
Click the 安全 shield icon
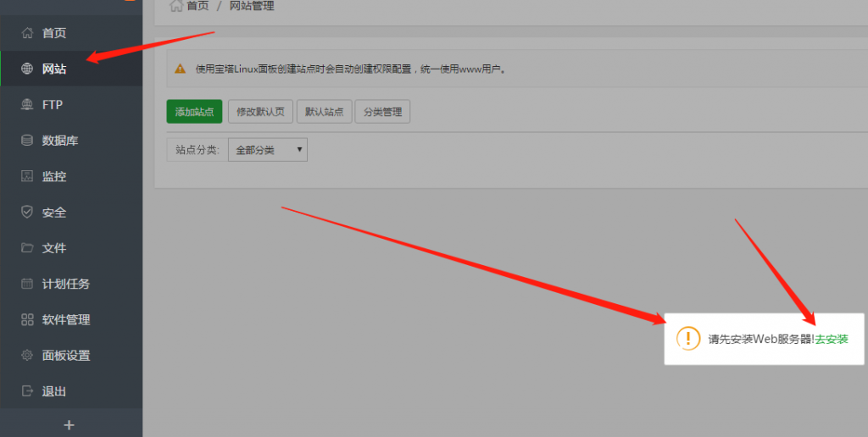point(27,213)
